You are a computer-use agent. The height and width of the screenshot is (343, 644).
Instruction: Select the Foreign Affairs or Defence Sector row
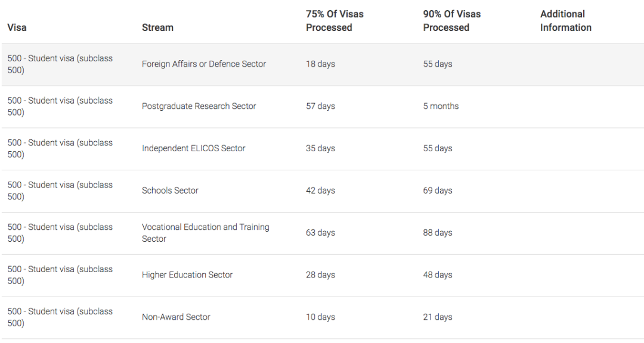coord(322,64)
